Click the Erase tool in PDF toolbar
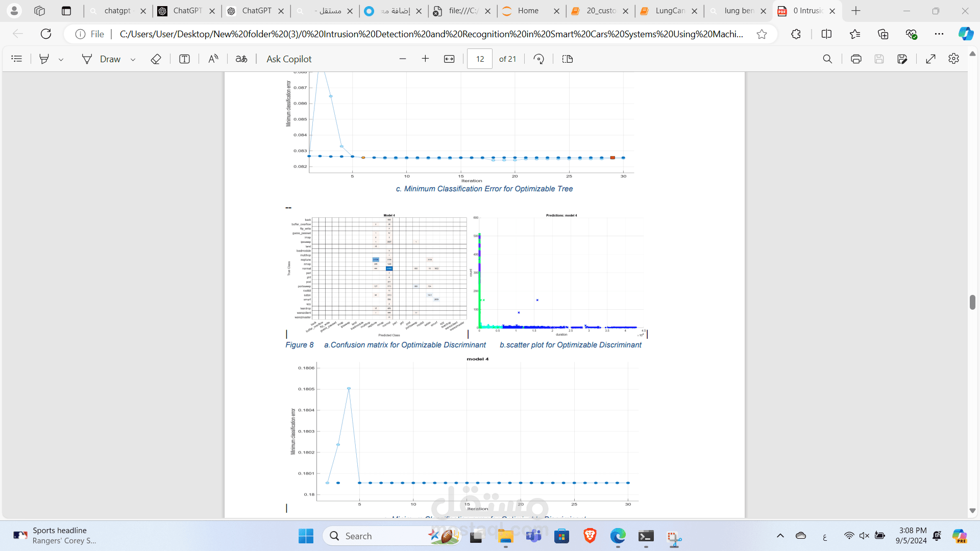This screenshot has width=980, height=551. click(x=156, y=59)
